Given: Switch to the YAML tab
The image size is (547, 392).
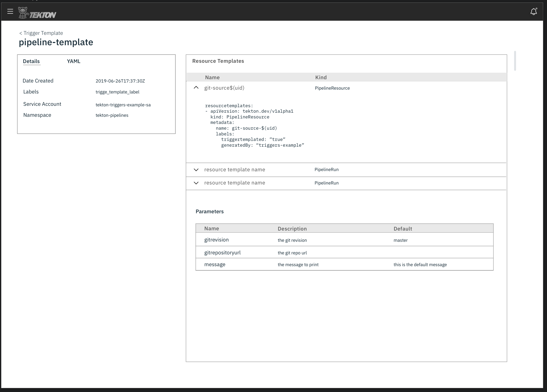Looking at the screenshot, I should pos(73,61).
